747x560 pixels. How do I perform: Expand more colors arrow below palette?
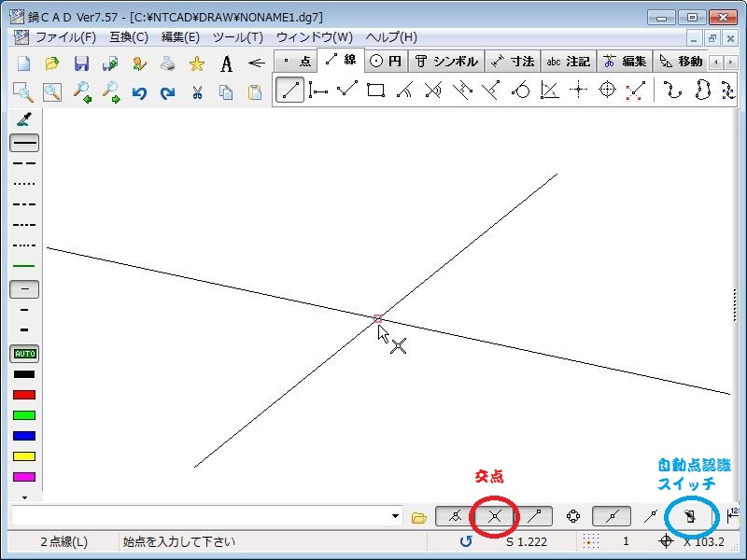click(x=24, y=497)
